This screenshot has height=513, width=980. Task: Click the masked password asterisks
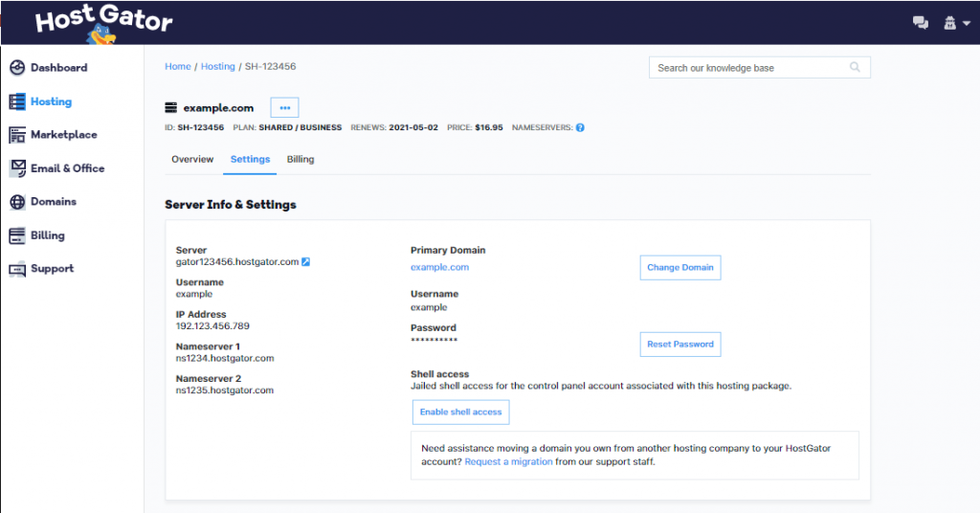434,341
